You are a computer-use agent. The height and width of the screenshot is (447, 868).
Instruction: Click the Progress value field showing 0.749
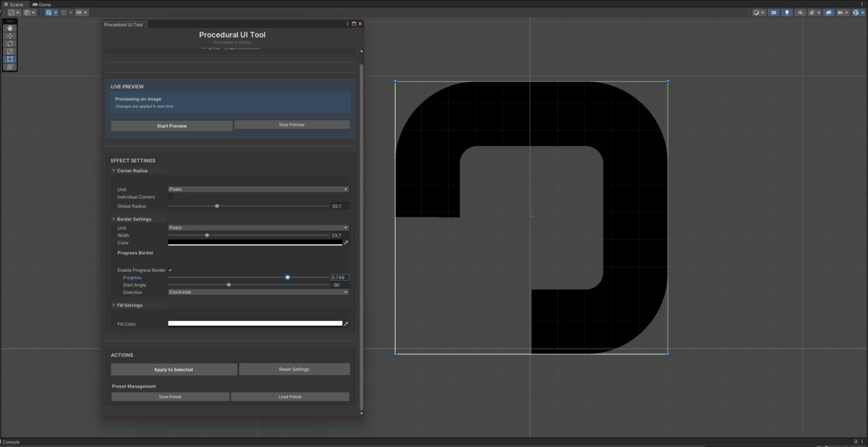(340, 277)
